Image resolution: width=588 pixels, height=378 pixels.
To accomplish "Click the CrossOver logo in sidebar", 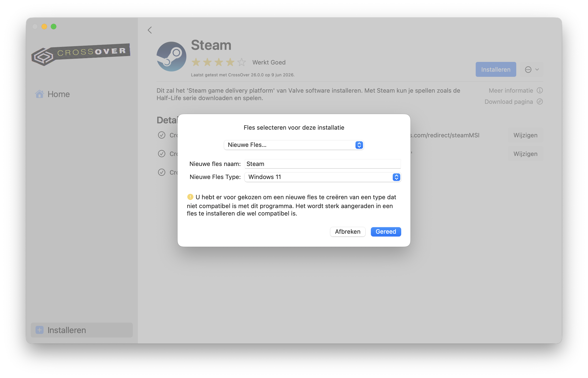I will pos(81,54).
